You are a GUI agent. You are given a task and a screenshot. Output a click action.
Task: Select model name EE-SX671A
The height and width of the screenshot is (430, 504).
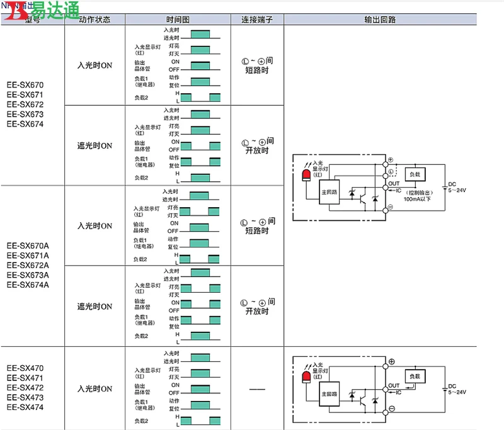28,256
